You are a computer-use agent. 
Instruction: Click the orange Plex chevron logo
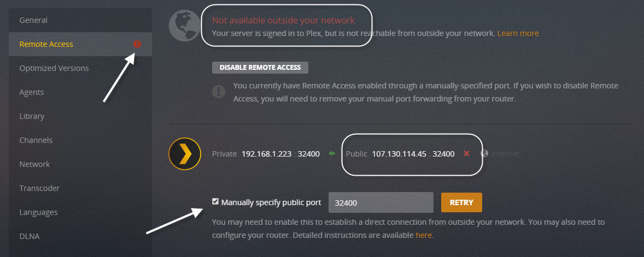[x=184, y=153]
